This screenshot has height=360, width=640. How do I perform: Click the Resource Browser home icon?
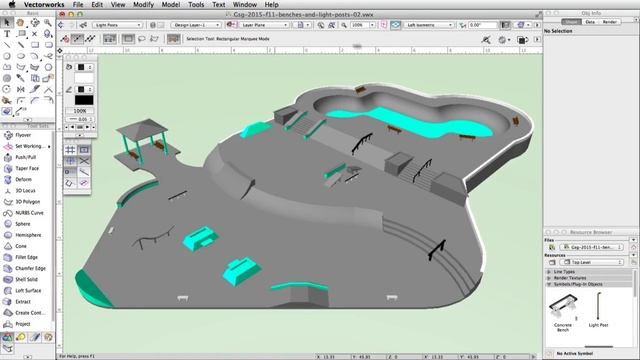pos(633,248)
